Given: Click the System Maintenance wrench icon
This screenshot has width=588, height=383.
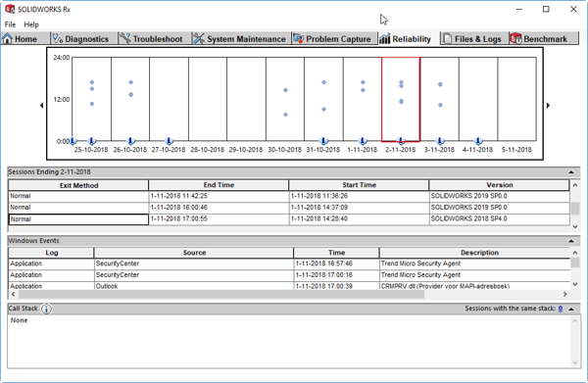Looking at the screenshot, I should (199, 38).
